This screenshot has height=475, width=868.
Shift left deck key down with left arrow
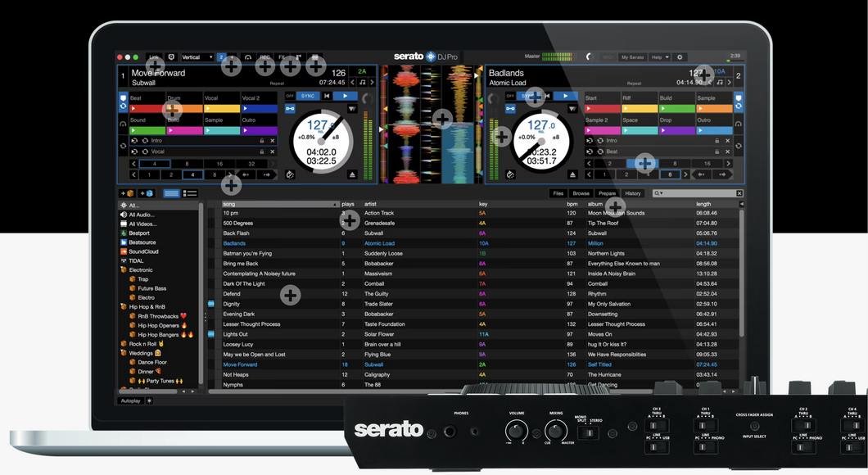point(353,82)
